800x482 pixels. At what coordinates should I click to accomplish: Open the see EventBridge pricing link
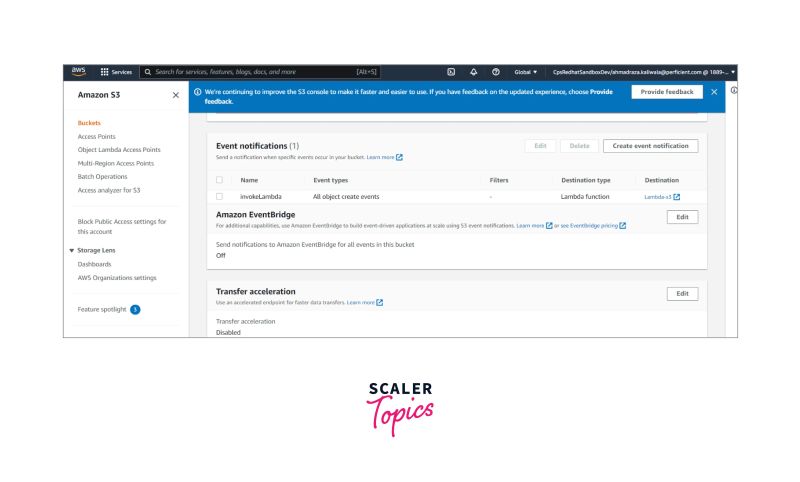tap(589, 225)
